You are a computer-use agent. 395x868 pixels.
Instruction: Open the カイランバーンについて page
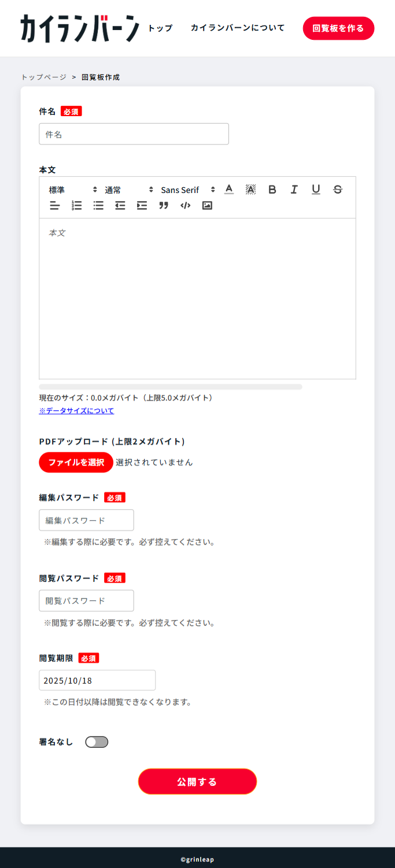click(x=238, y=28)
